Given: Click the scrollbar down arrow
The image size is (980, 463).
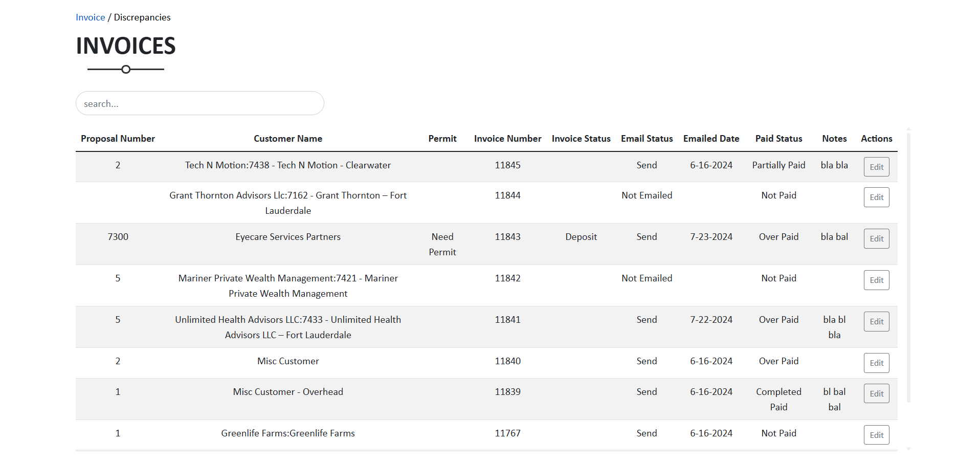Looking at the screenshot, I should [908, 449].
